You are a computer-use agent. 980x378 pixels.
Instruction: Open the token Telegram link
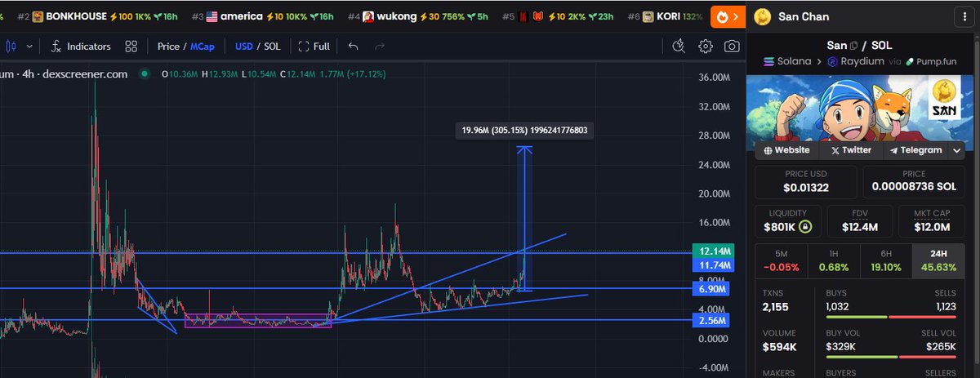coord(915,150)
